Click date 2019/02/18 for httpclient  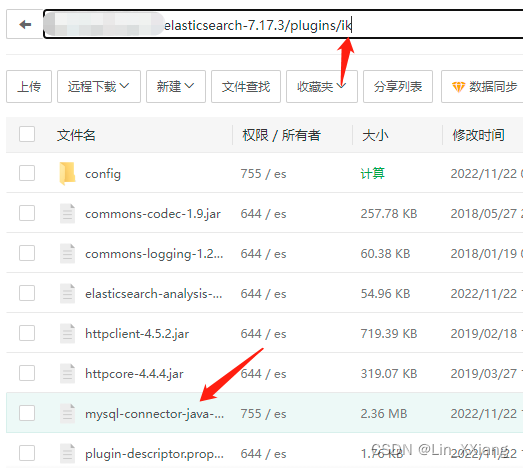(487, 334)
